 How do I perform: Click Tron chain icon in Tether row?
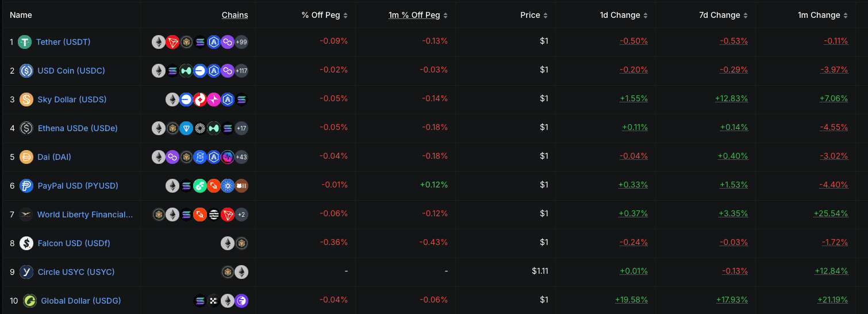click(172, 42)
